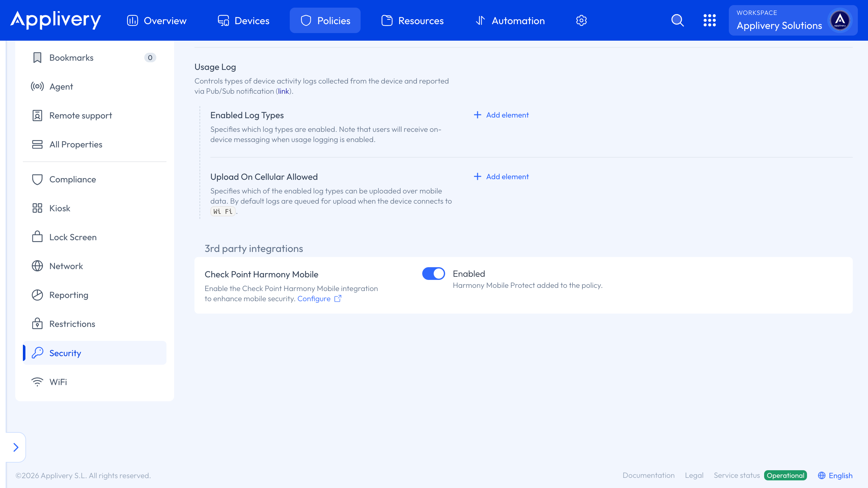Select the Lock Screen icon in the sidebar
868x488 pixels.
pyautogui.click(x=37, y=237)
